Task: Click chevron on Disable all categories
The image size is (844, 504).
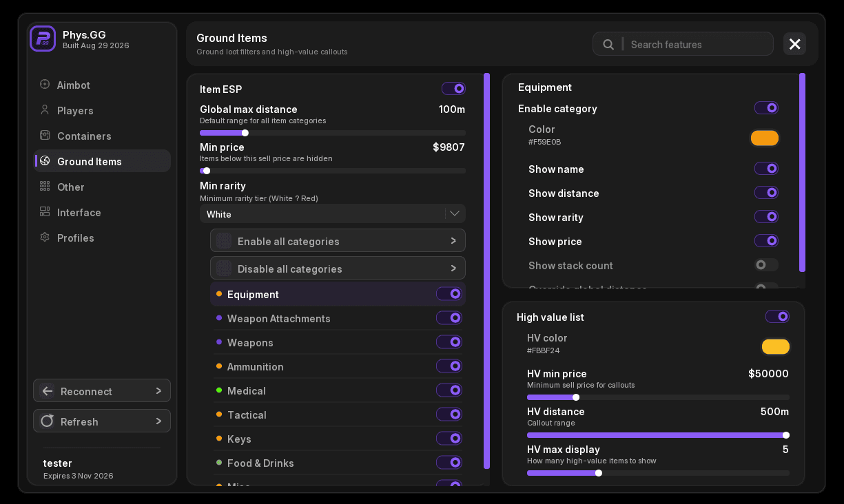Action: point(453,269)
